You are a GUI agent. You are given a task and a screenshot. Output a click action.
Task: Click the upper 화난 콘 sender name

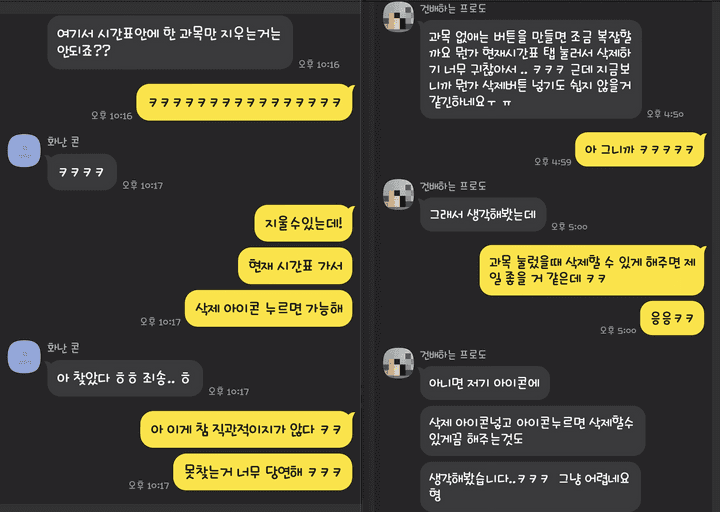(x=63, y=141)
